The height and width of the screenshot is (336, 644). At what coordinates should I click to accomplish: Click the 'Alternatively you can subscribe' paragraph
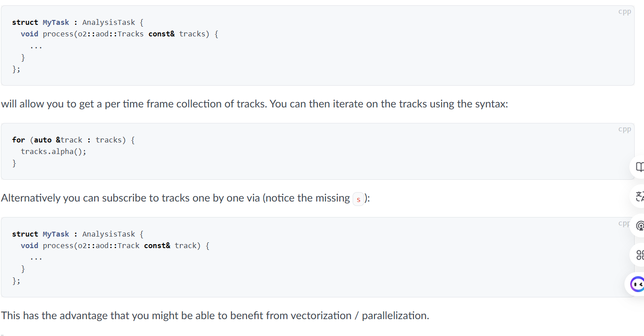(x=185, y=198)
